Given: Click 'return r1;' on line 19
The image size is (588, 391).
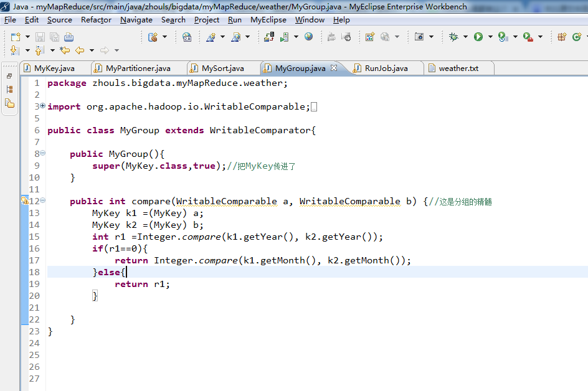Looking at the screenshot, I should point(142,284).
